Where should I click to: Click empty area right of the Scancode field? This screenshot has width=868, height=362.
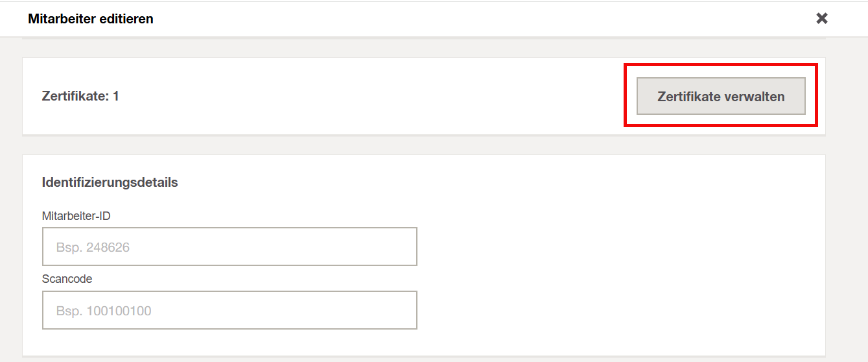(x=616, y=310)
